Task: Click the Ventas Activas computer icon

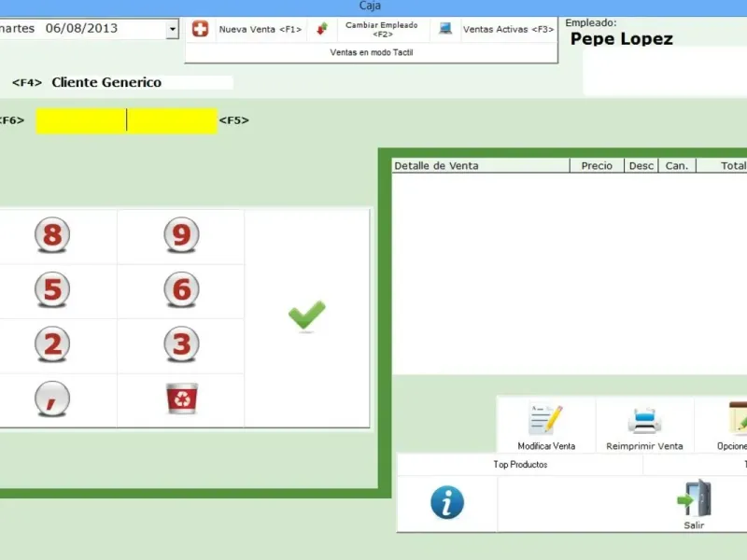Action: click(x=445, y=29)
